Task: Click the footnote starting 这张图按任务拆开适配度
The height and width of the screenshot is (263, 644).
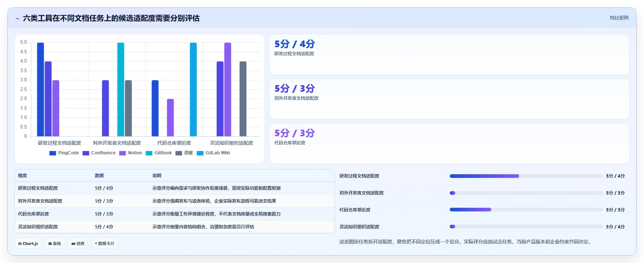Action: (466, 242)
